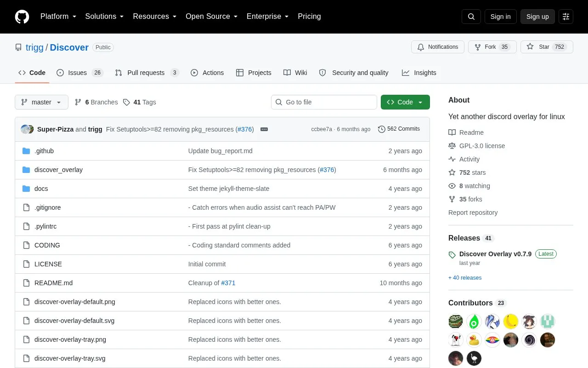The image size is (588, 368).
Task: Open the first contributor avatar
Action: (x=456, y=321)
